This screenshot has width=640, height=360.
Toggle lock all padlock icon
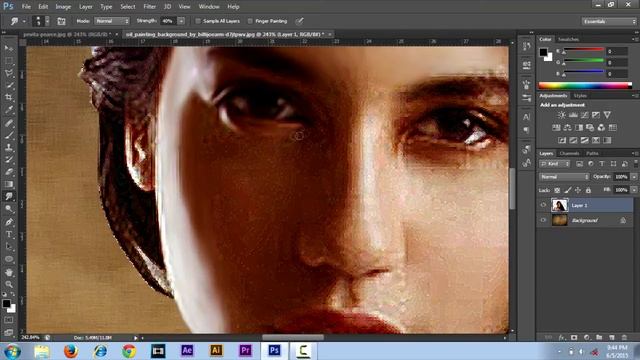tap(588, 190)
